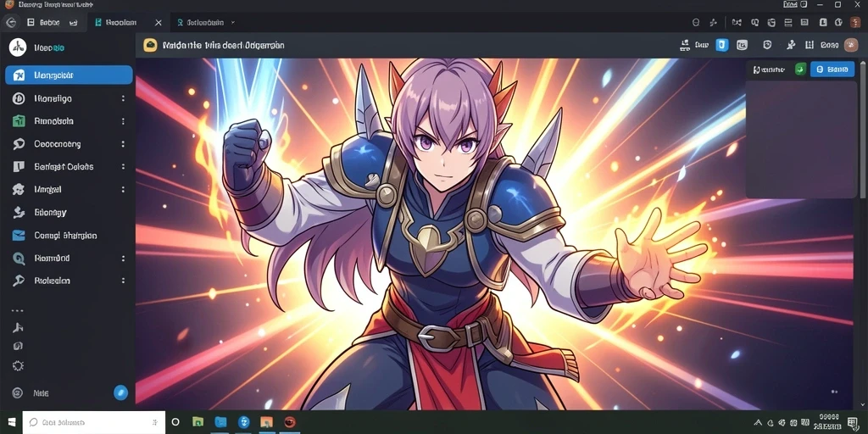Select the highlighted blue sidebar item
868x434 pixels.
pos(69,75)
